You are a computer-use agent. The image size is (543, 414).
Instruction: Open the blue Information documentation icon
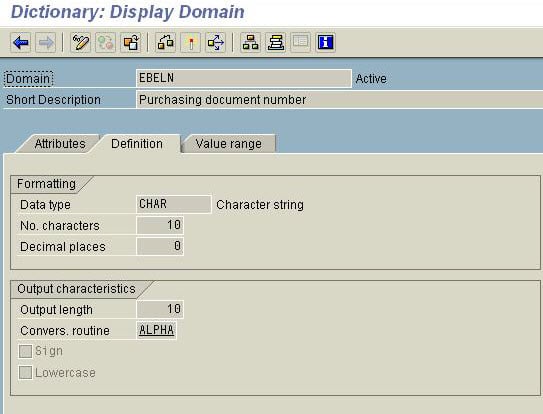(x=326, y=43)
